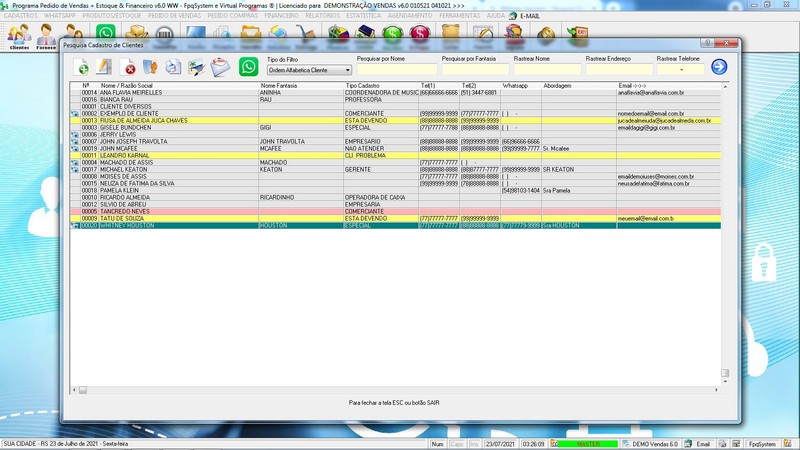The width and height of the screenshot is (800, 450).
Task: Open Clientes icon in main toolbar
Action: (19, 37)
